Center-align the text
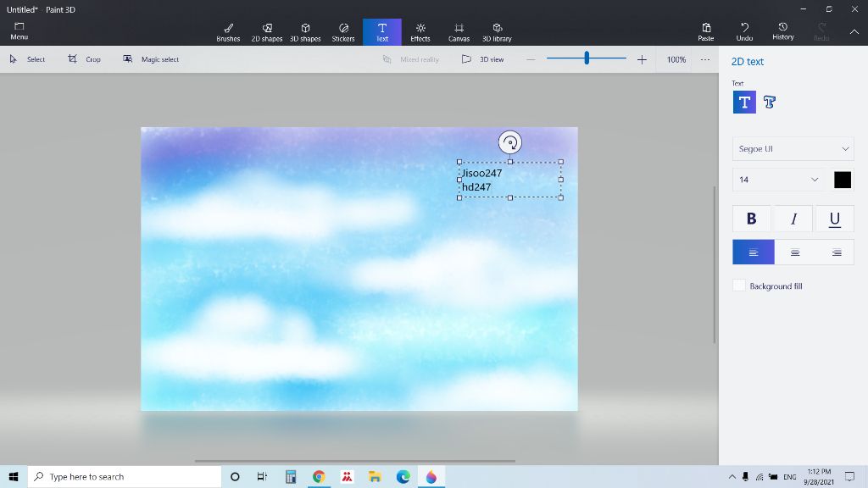This screenshot has width=868, height=488. pos(795,252)
